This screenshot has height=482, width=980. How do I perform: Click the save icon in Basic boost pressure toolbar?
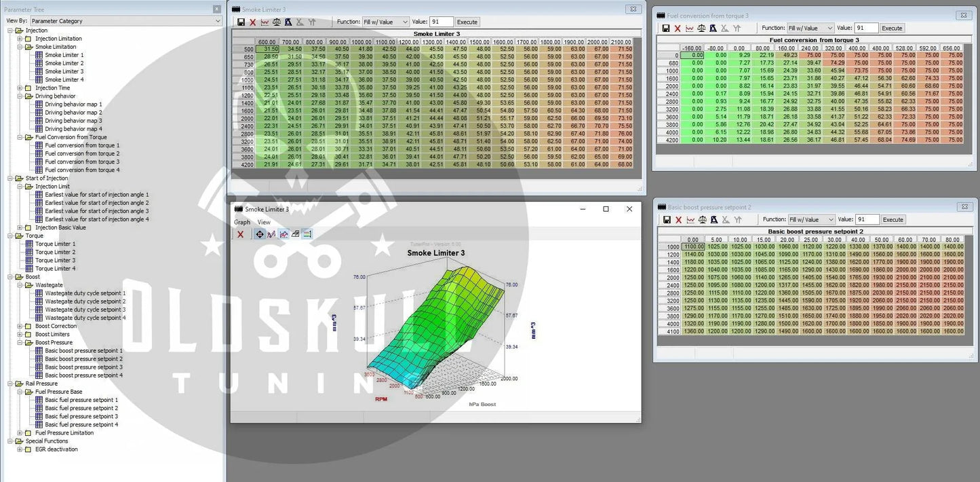pyautogui.click(x=666, y=219)
